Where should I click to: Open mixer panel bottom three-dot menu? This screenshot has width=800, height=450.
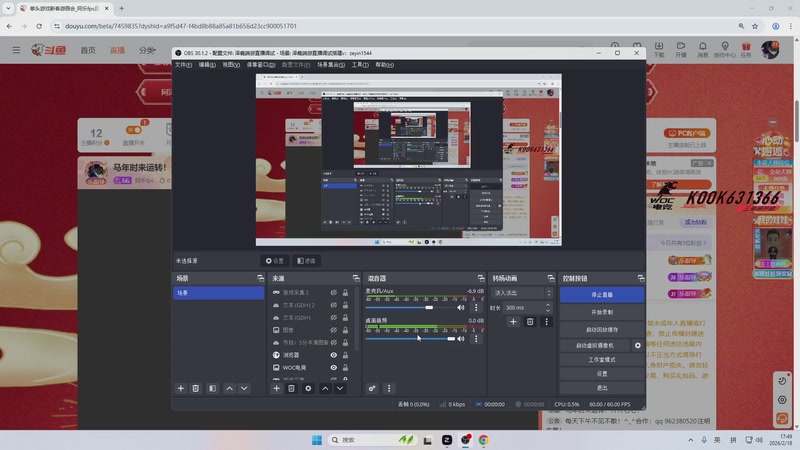click(x=389, y=388)
